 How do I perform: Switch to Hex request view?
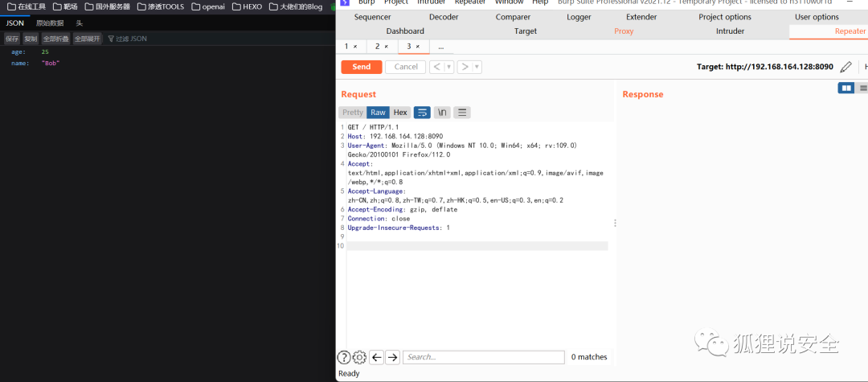point(400,113)
